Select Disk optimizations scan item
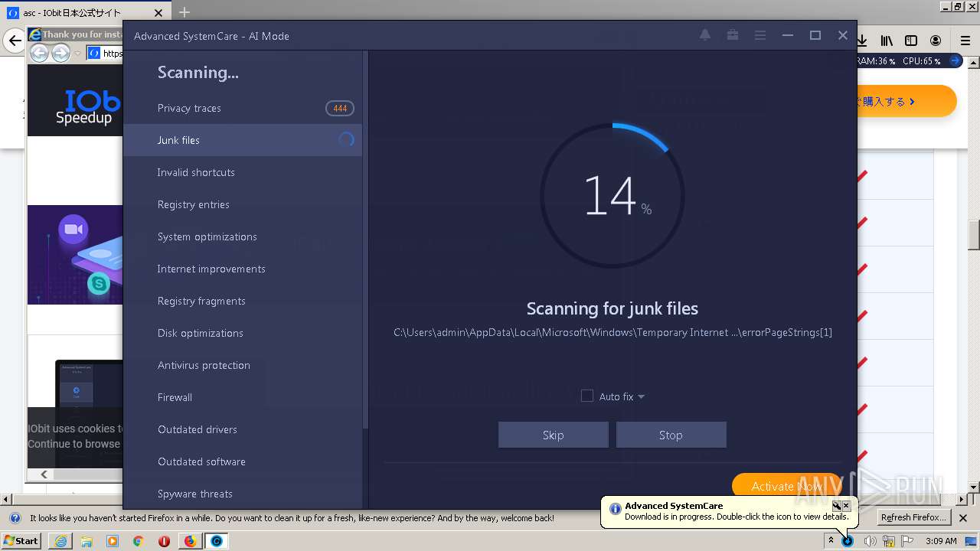 pyautogui.click(x=243, y=333)
